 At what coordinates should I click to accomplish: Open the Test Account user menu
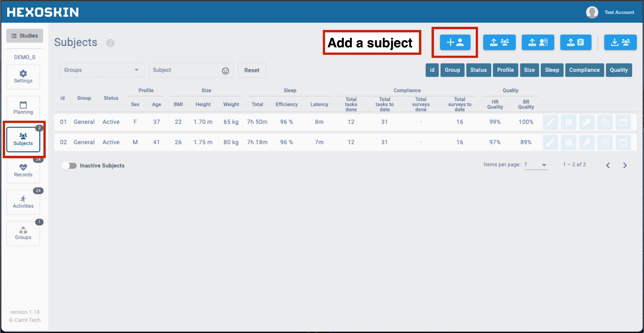tap(610, 12)
